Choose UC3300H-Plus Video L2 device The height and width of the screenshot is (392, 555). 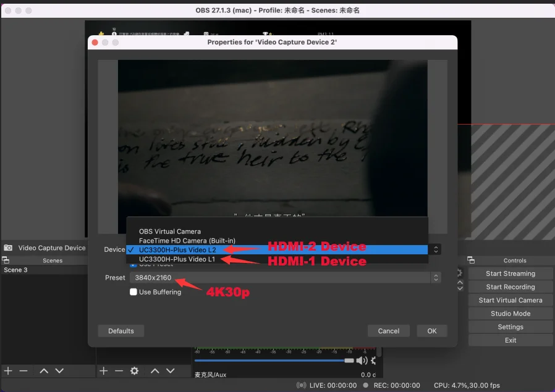(x=277, y=250)
